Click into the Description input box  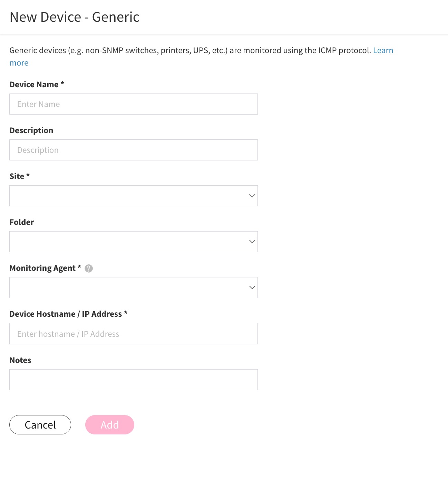pos(134,150)
